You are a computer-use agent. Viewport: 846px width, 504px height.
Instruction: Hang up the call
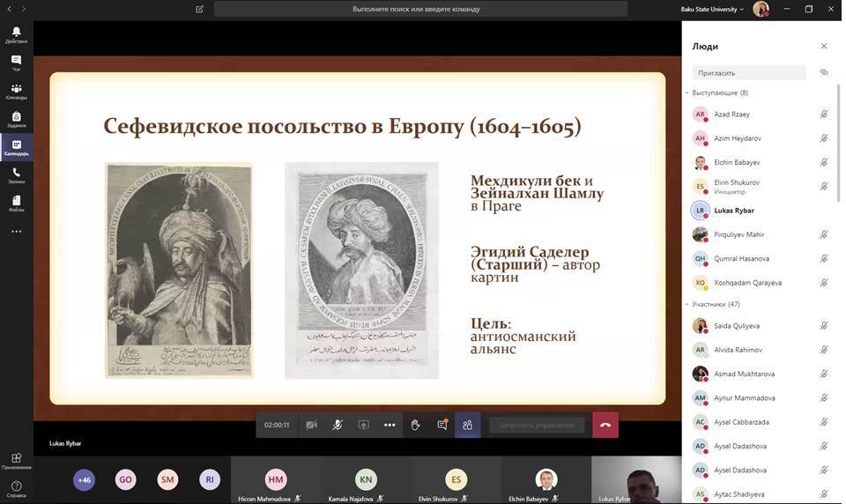pos(605,426)
